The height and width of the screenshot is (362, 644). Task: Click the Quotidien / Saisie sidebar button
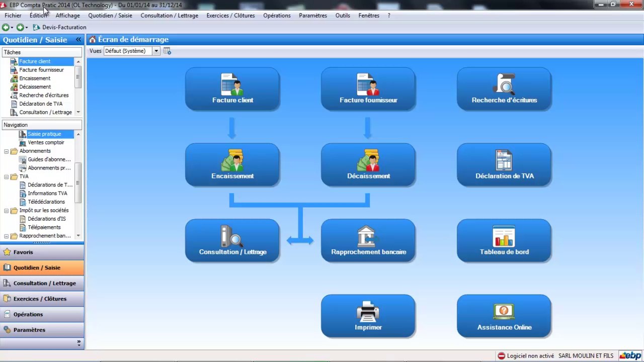(x=42, y=268)
